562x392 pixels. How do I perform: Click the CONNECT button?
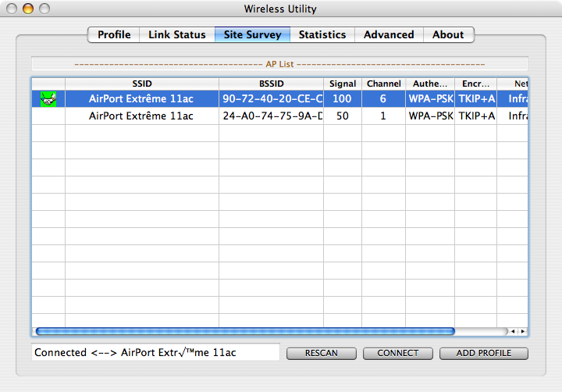pos(398,353)
